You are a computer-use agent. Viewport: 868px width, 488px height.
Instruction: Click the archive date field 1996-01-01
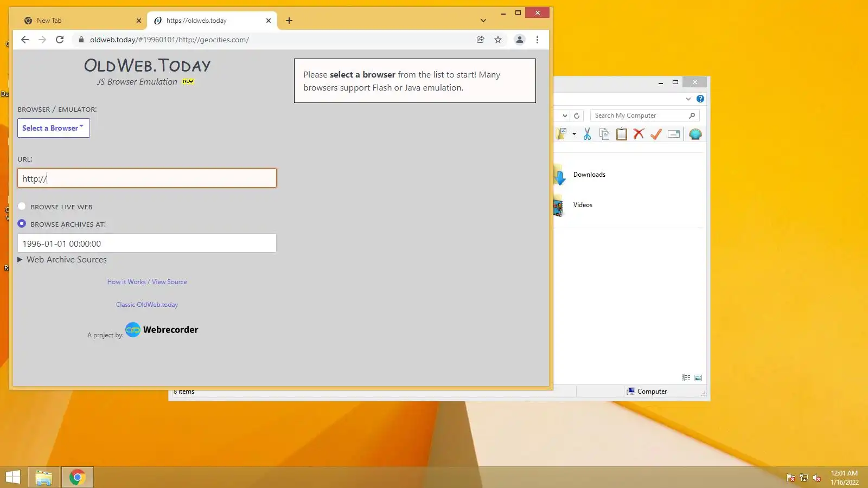coord(147,243)
